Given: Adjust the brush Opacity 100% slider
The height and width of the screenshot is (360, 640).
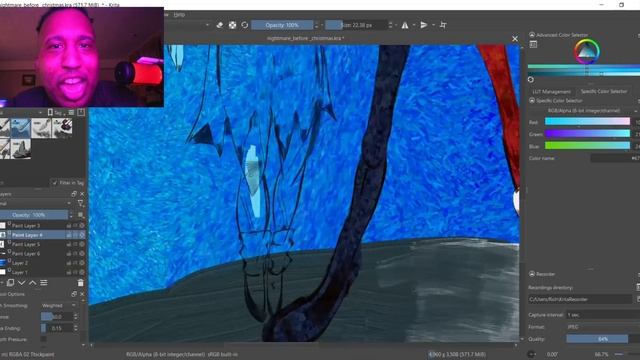Looking at the screenshot, I should coord(282,25).
